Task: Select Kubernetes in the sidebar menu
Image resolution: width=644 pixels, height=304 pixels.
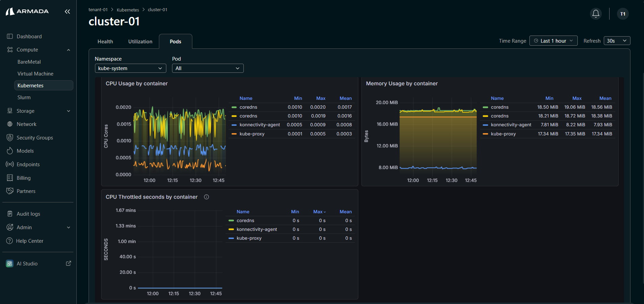Action: [x=44, y=85]
